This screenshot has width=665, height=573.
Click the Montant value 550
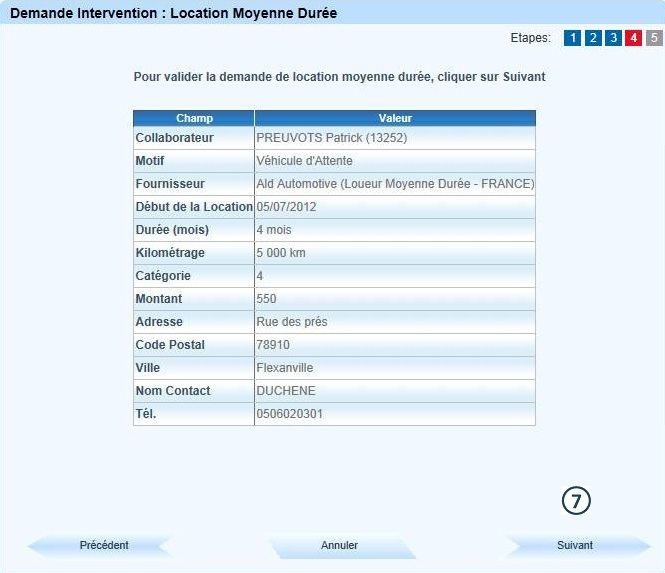coord(267,299)
